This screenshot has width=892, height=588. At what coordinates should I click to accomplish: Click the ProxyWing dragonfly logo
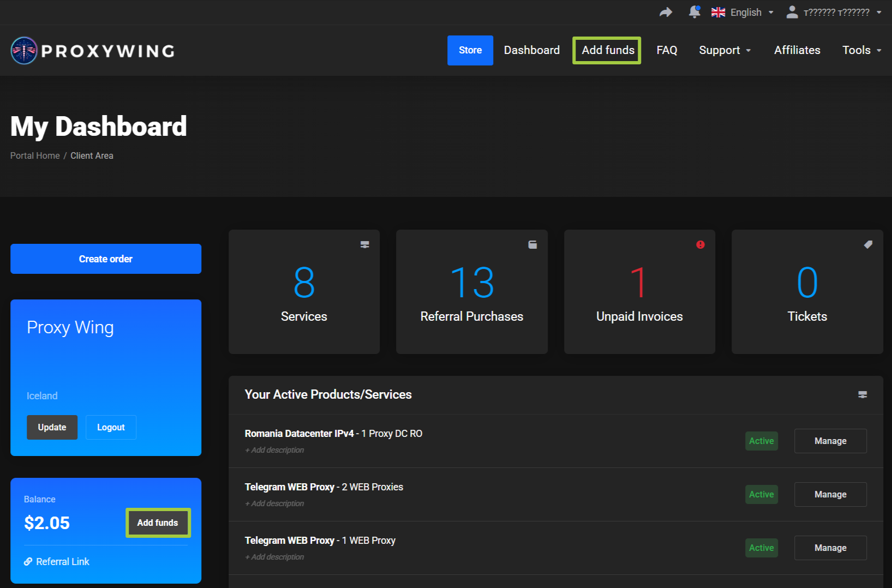(x=24, y=51)
